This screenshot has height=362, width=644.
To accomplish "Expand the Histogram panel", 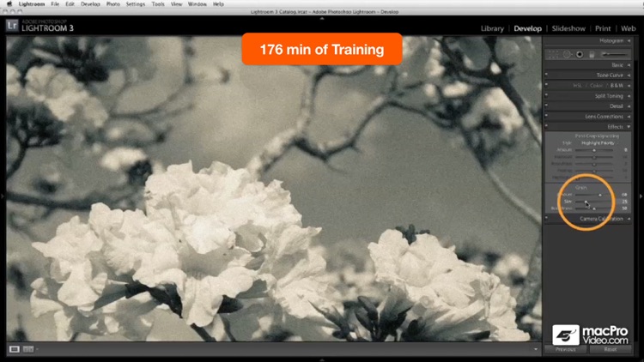I will (x=629, y=40).
